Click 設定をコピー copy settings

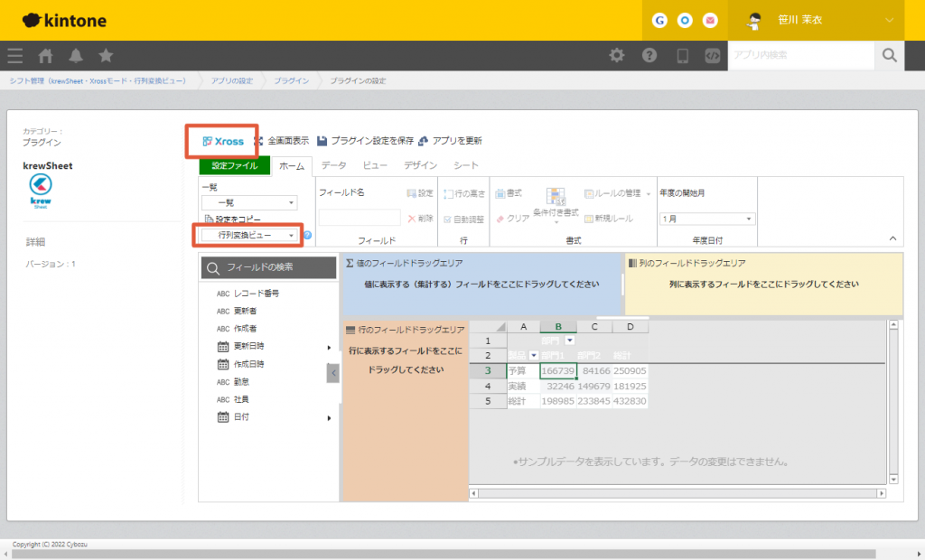[232, 219]
